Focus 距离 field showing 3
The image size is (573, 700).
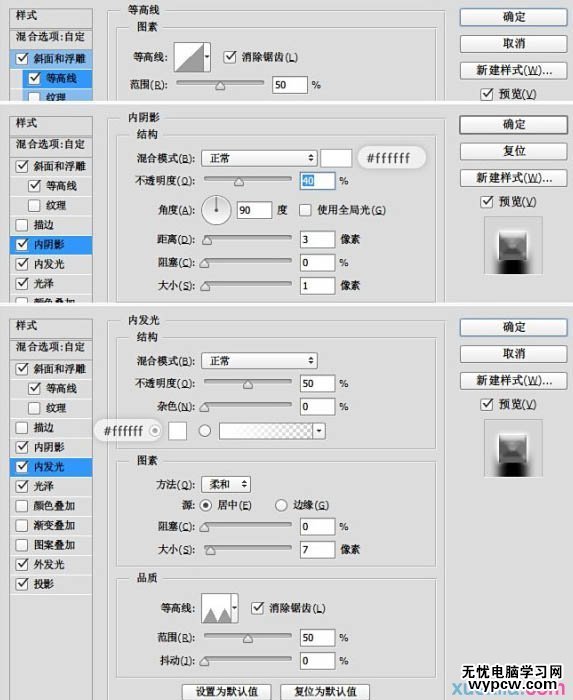(x=317, y=239)
